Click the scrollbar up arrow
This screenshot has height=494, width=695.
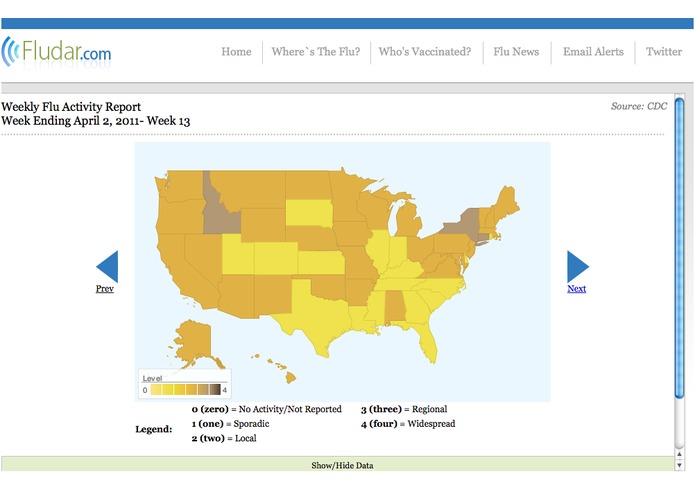pyautogui.click(x=679, y=454)
